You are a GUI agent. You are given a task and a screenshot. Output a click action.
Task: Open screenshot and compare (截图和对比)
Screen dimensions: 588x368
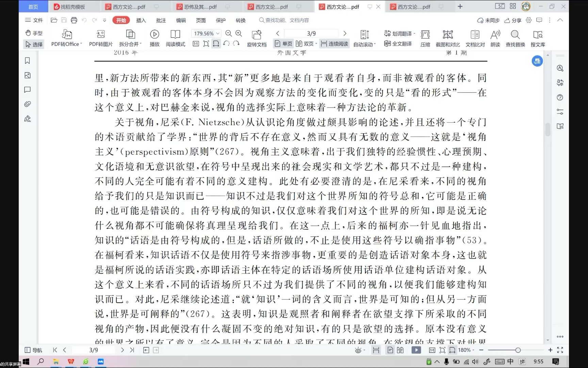[x=448, y=38]
